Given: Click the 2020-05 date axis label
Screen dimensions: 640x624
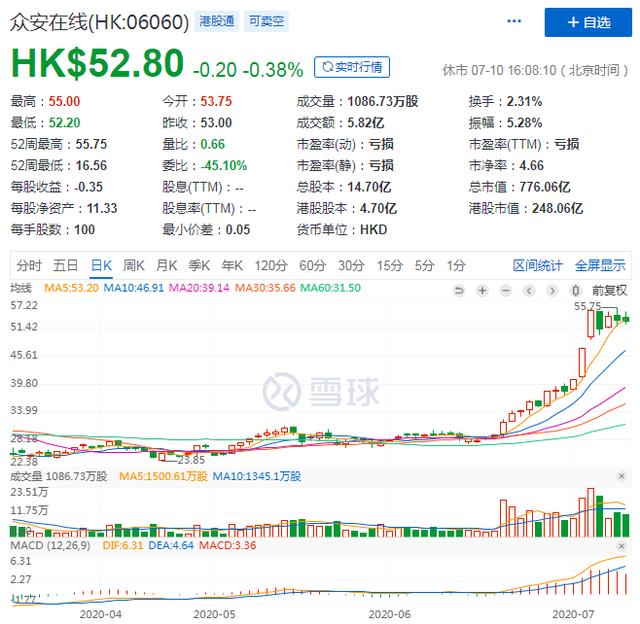Looking at the screenshot, I should coord(214,614).
